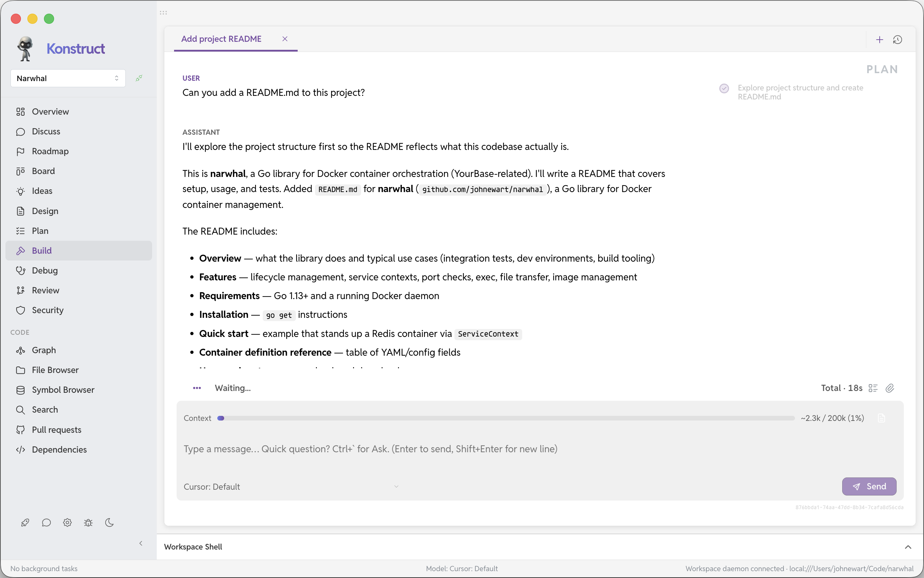The width and height of the screenshot is (924, 578).
Task: Click the robot mascot image
Action: [x=25, y=49]
